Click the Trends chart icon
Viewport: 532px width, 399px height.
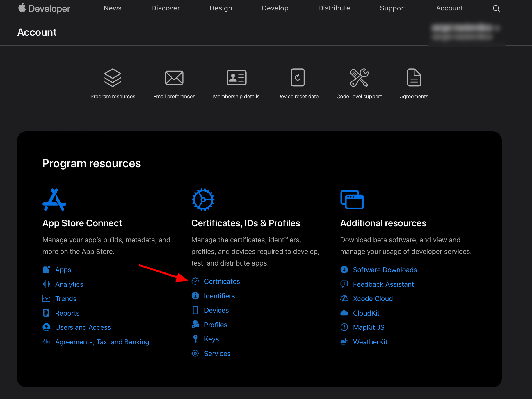tap(46, 299)
